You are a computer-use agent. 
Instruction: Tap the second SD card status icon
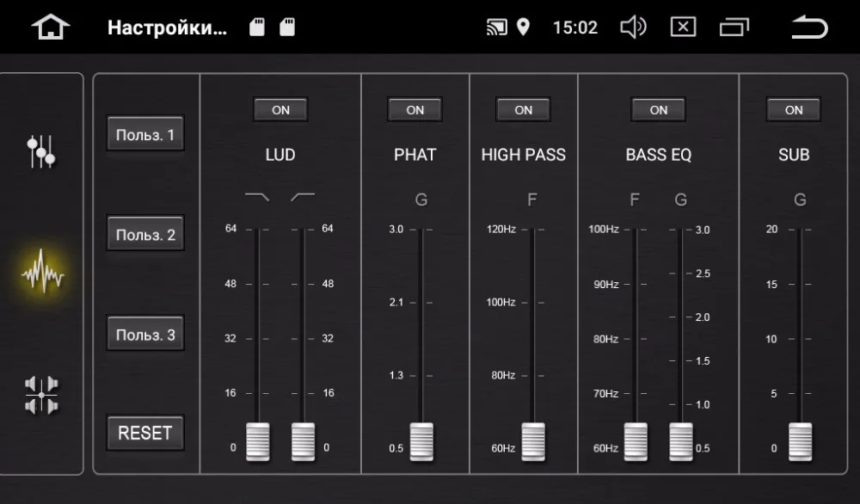pos(287,27)
